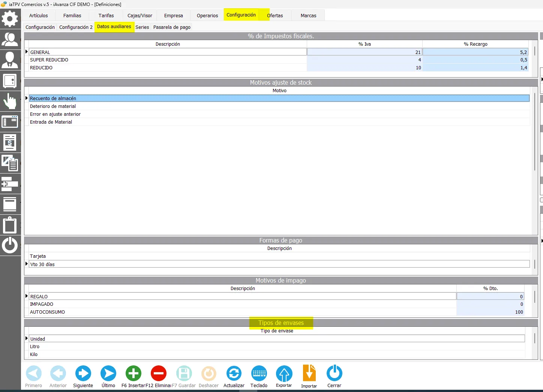Switch to the Cajas/Visor tab
543x392 pixels.
[x=140, y=15]
